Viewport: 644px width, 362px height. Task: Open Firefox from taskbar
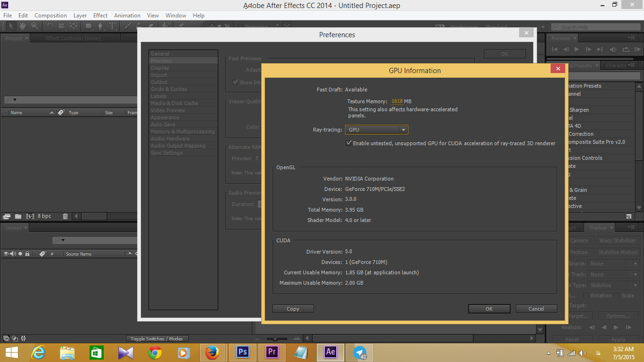pyautogui.click(x=212, y=352)
